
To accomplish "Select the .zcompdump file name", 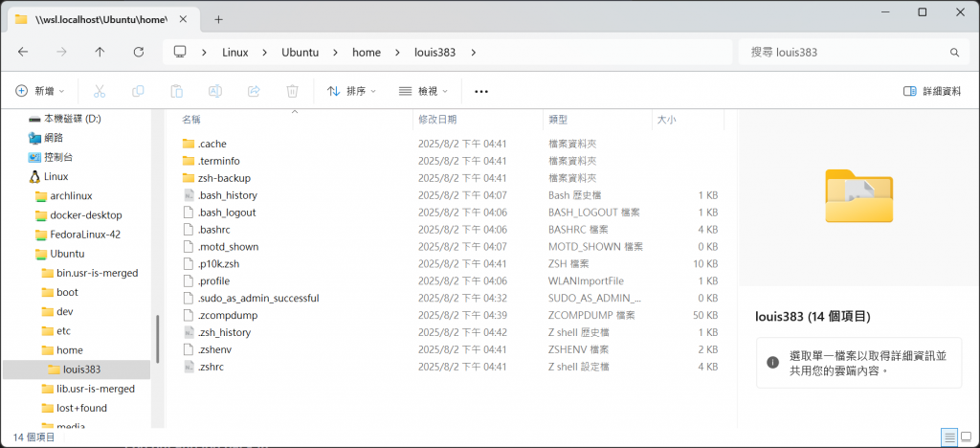I will (228, 316).
